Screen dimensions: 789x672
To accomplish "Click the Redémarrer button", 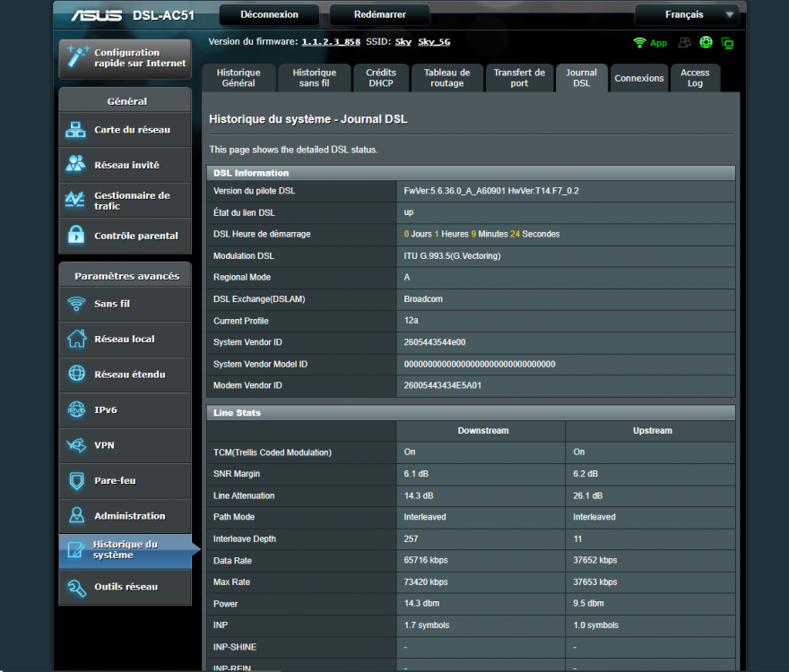I will point(379,15).
